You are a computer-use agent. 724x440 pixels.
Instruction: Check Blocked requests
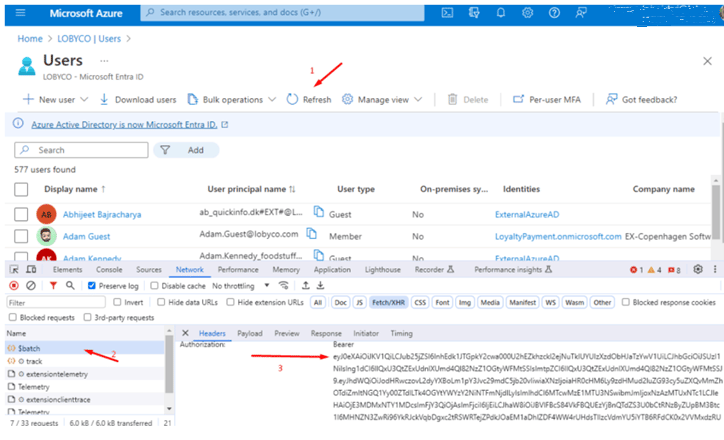12,317
